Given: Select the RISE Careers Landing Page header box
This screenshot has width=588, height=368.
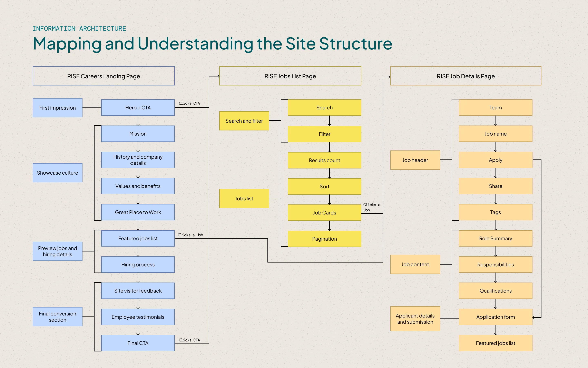Looking at the screenshot, I should 104,76.
